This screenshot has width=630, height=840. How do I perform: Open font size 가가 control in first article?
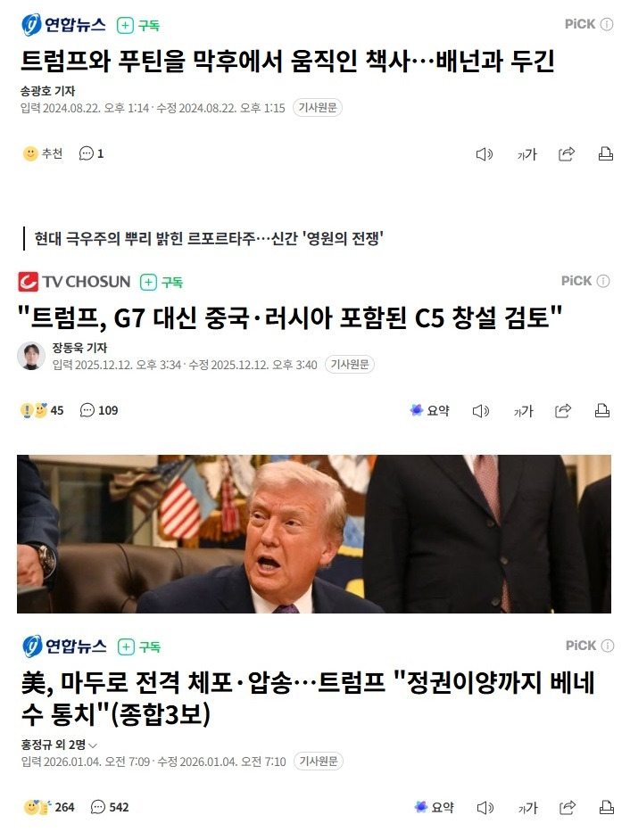pyautogui.click(x=526, y=154)
